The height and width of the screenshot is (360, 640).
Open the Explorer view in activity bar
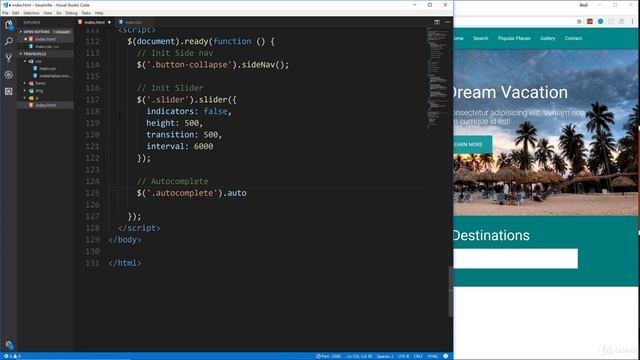9,25
